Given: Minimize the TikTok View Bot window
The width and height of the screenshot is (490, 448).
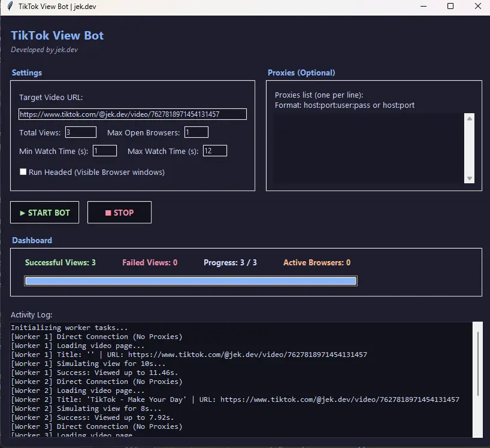Looking at the screenshot, I should [424, 6].
